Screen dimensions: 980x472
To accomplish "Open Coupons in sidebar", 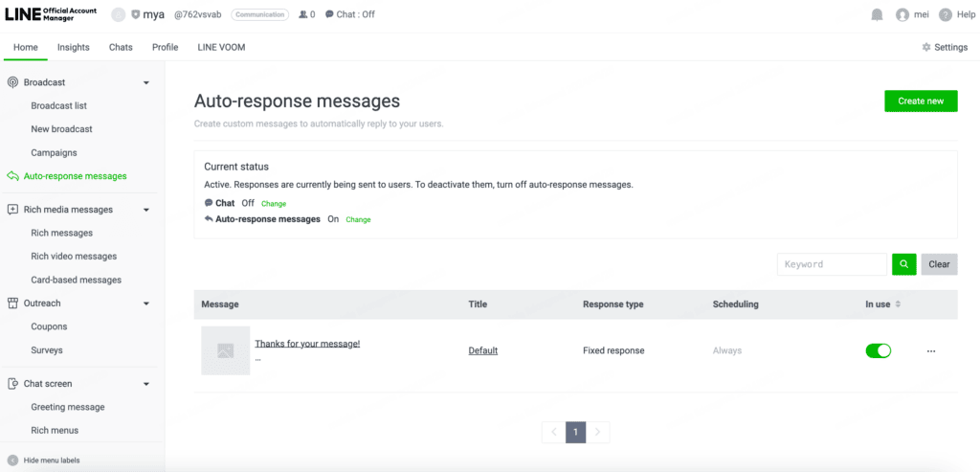I will point(49,326).
